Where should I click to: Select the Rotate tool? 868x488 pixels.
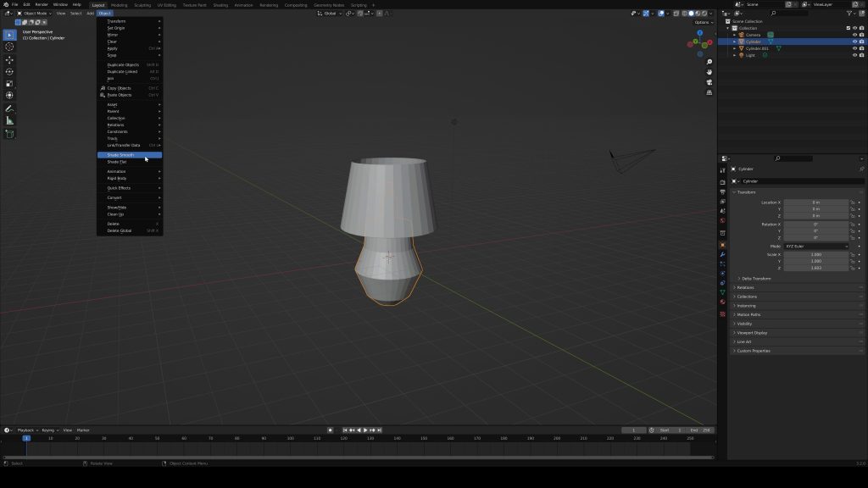(x=9, y=71)
